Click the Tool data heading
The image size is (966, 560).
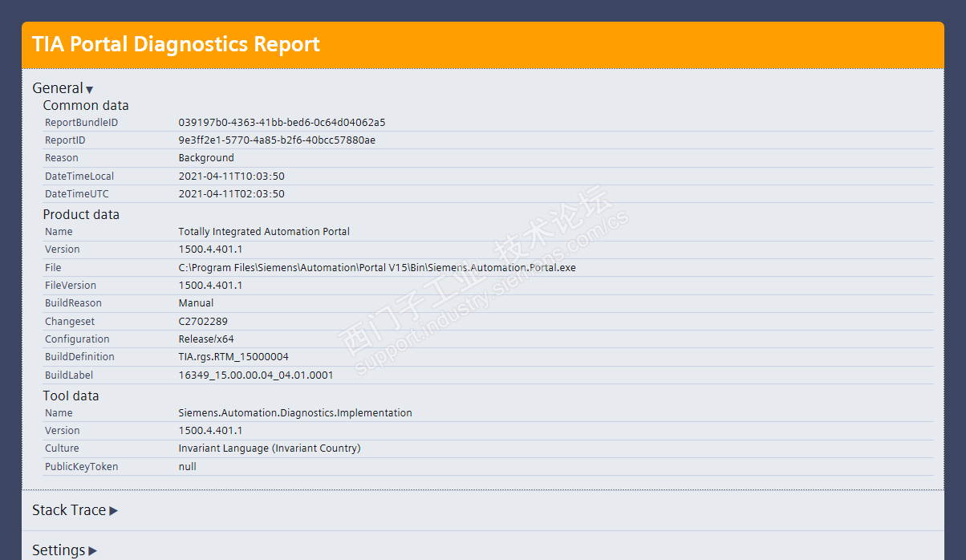point(71,396)
